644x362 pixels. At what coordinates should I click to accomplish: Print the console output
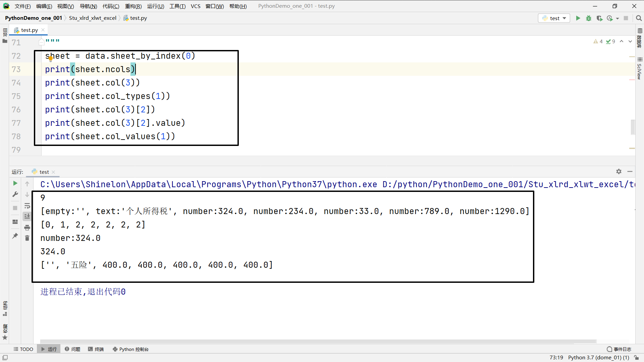coord(27,227)
